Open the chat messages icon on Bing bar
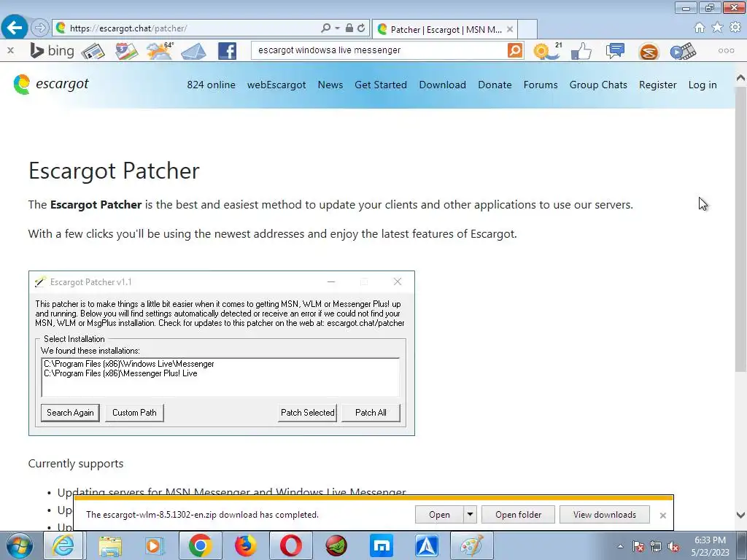Screen dimensions: 747x560 pos(615,51)
